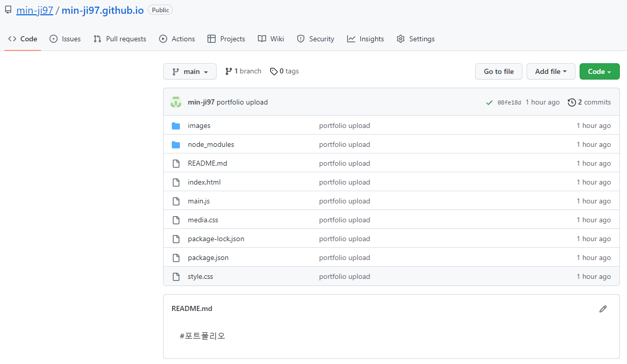Open the author min-ji97 commit link
This screenshot has width=627, height=364.
click(x=201, y=102)
